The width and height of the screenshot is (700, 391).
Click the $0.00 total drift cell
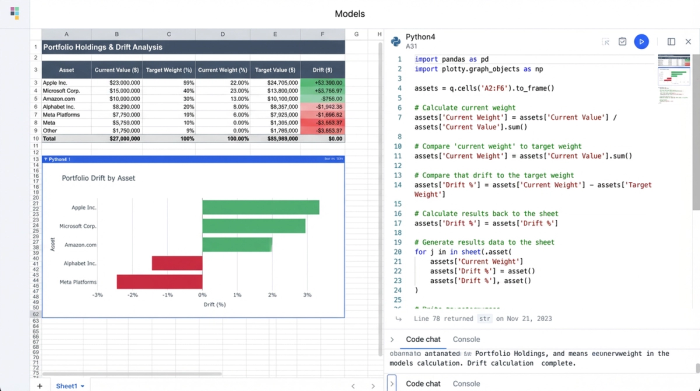pyautogui.click(x=322, y=139)
